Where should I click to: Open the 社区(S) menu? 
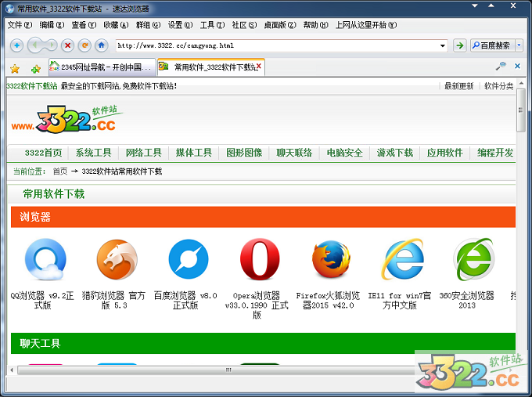point(244,25)
